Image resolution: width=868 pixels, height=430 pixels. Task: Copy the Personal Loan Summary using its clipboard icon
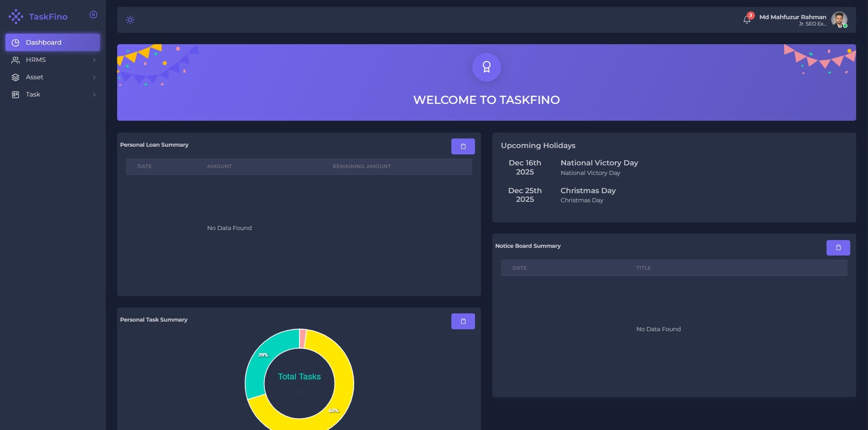pos(463,146)
